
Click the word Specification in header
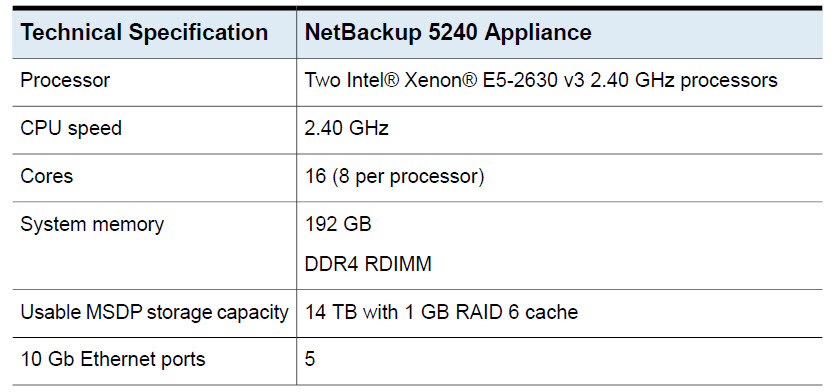(x=198, y=33)
